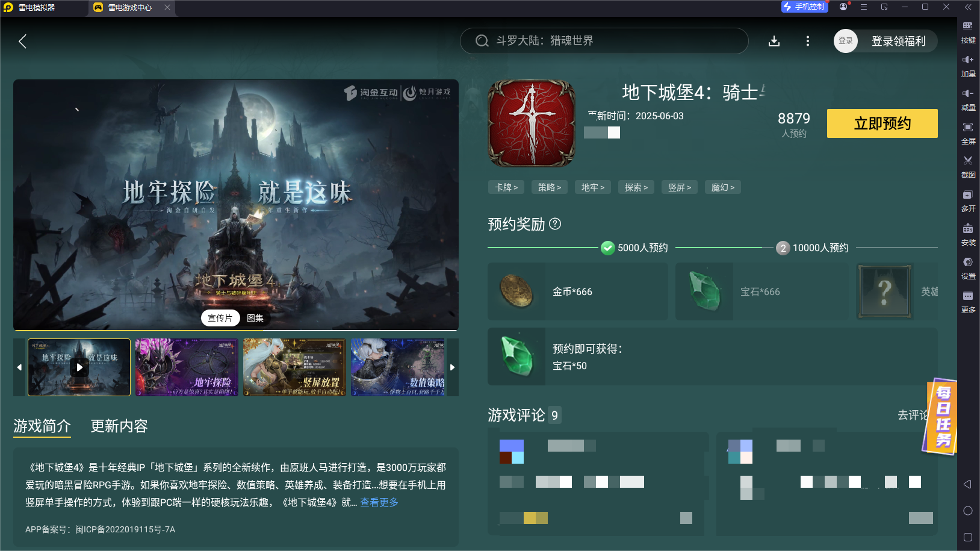The image size is (980, 551).
Task: Switch to the 更新内容 tab
Action: (120, 426)
